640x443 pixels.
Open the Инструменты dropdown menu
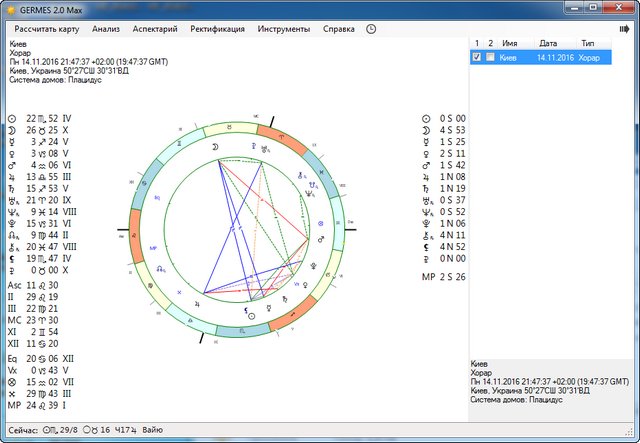point(283,29)
